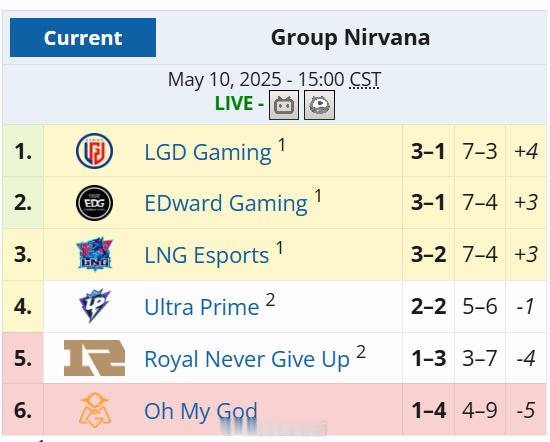Open the LGD Gaming team link
The image size is (550, 442).
(x=208, y=153)
